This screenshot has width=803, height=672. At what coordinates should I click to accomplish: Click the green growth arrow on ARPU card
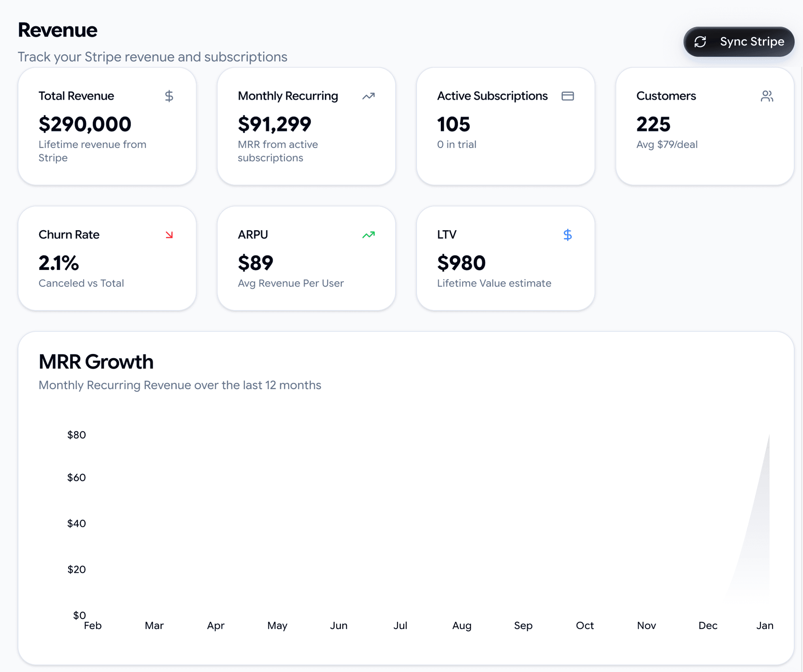(368, 235)
